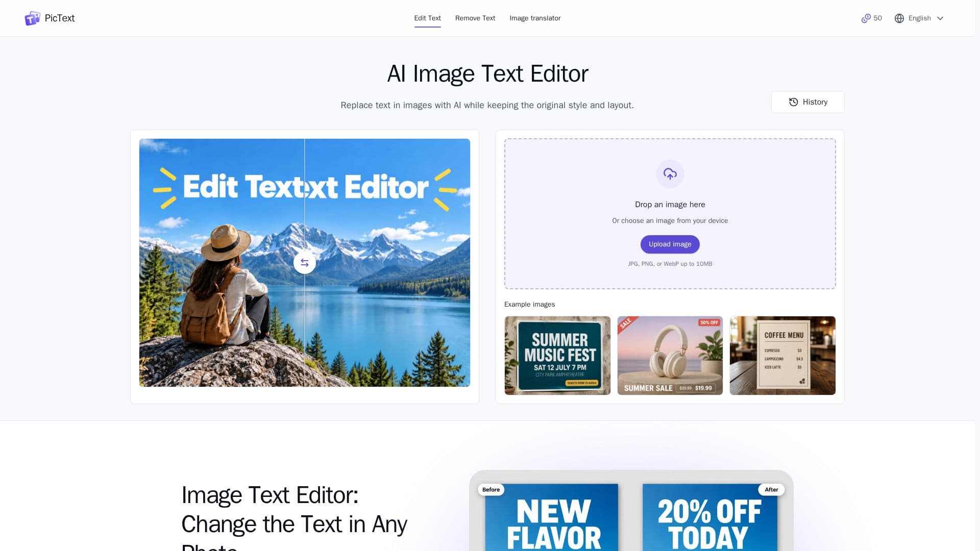Image resolution: width=980 pixels, height=551 pixels.
Task: Open the Edit Text tab
Action: (427, 18)
